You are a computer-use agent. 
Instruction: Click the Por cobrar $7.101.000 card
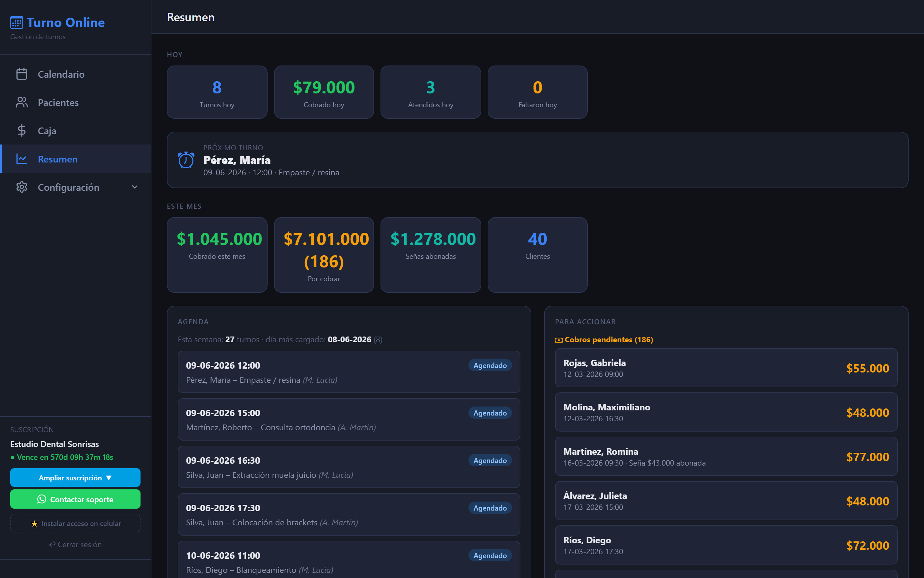324,255
